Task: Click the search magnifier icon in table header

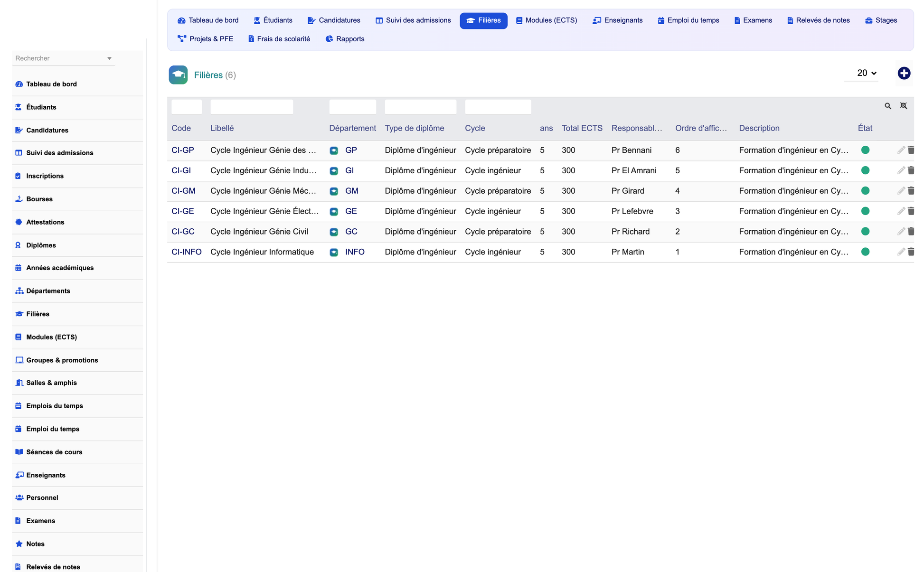Action: 888,106
